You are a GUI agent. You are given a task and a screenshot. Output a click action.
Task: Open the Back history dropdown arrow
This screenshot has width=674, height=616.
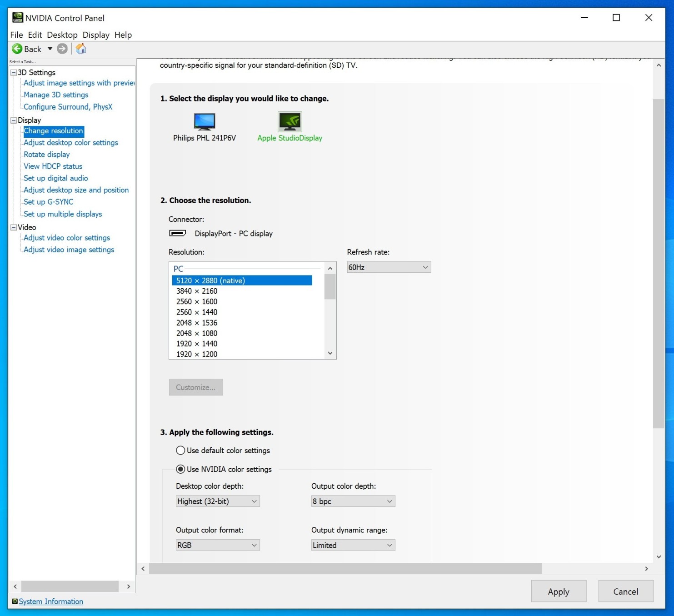pyautogui.click(x=50, y=49)
